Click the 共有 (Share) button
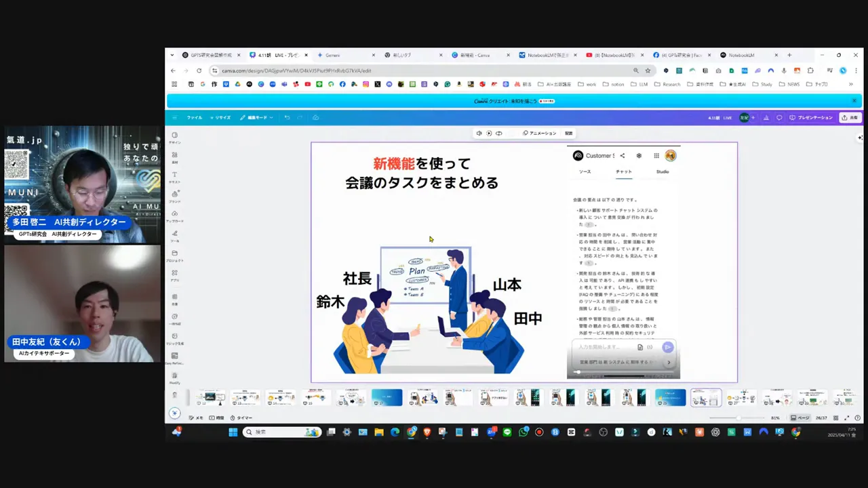868x488 pixels. coord(849,117)
